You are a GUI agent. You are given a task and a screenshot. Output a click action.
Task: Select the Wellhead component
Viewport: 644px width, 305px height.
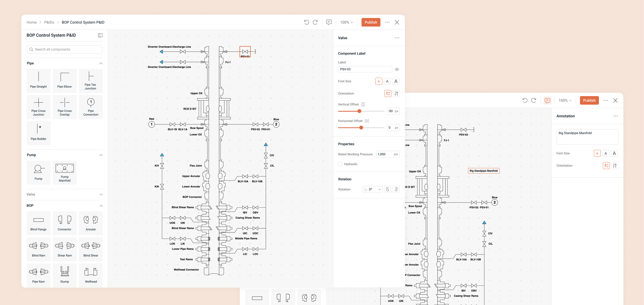pyautogui.click(x=91, y=275)
